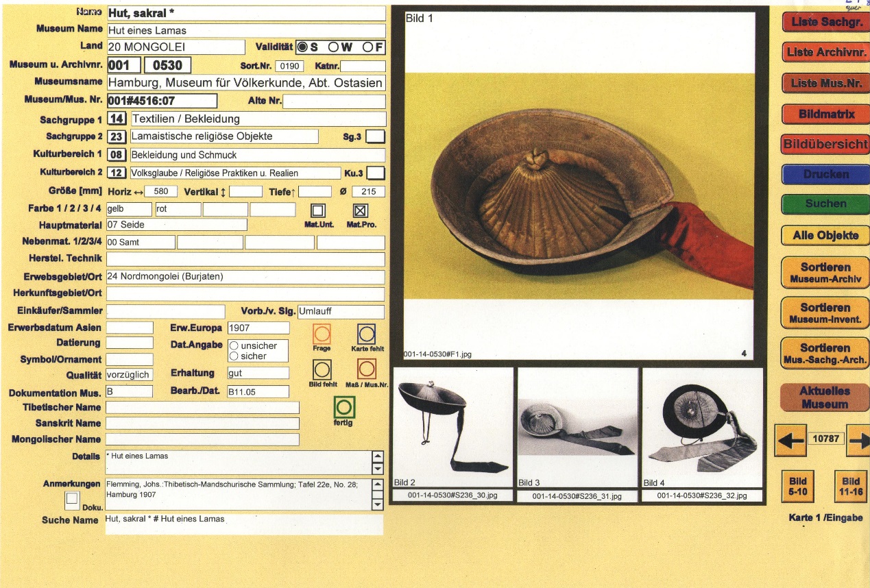
Task: Select Validität option W
Action: point(334,47)
